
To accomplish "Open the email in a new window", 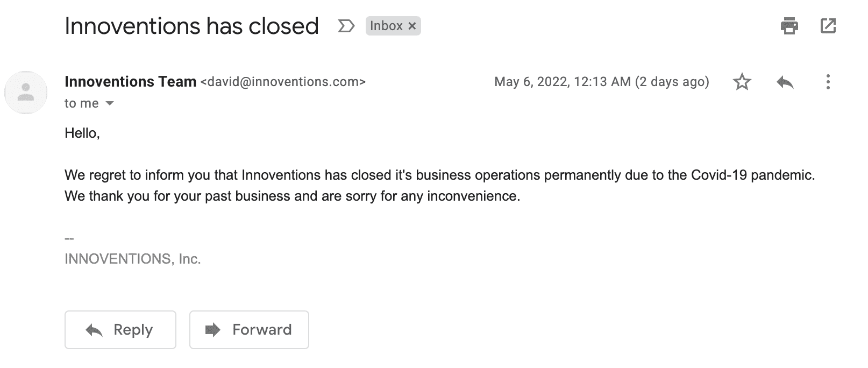I will (x=828, y=26).
